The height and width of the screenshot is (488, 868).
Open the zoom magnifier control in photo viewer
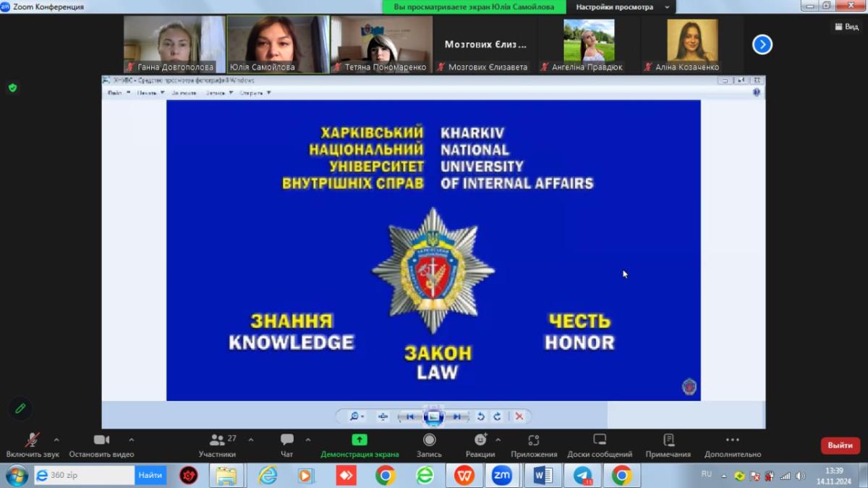tap(357, 416)
